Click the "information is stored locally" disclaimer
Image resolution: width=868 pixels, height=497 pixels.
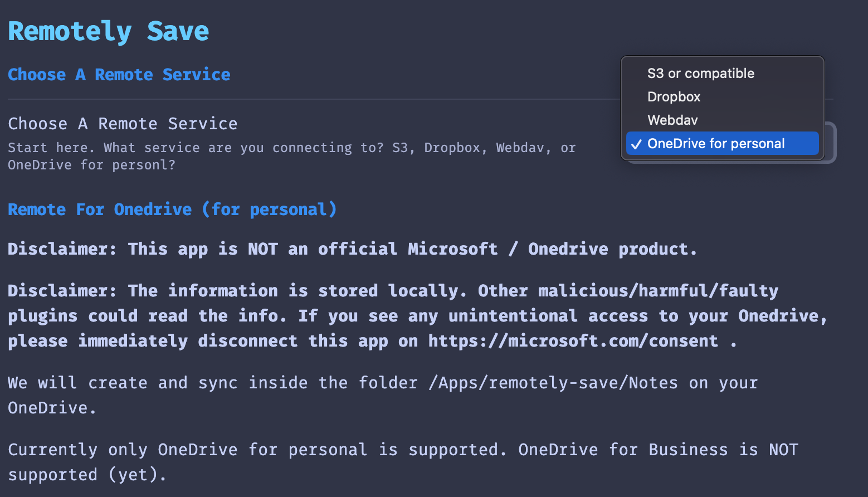point(418,315)
